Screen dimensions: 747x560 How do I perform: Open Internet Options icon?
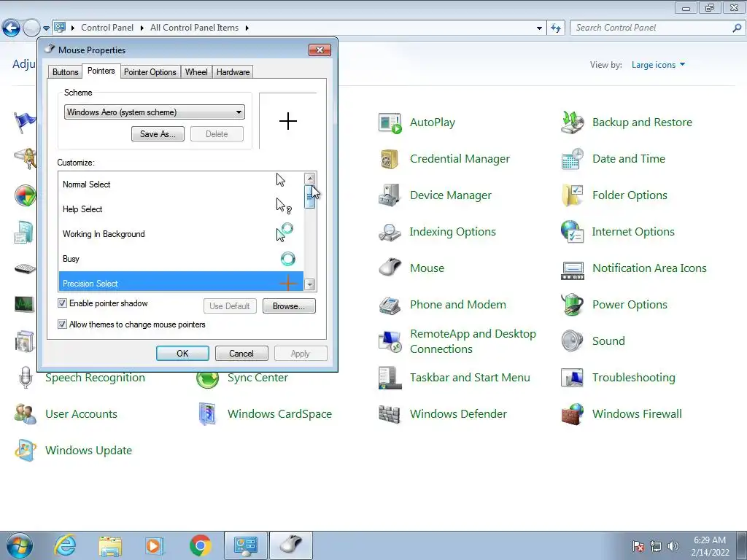(x=572, y=232)
